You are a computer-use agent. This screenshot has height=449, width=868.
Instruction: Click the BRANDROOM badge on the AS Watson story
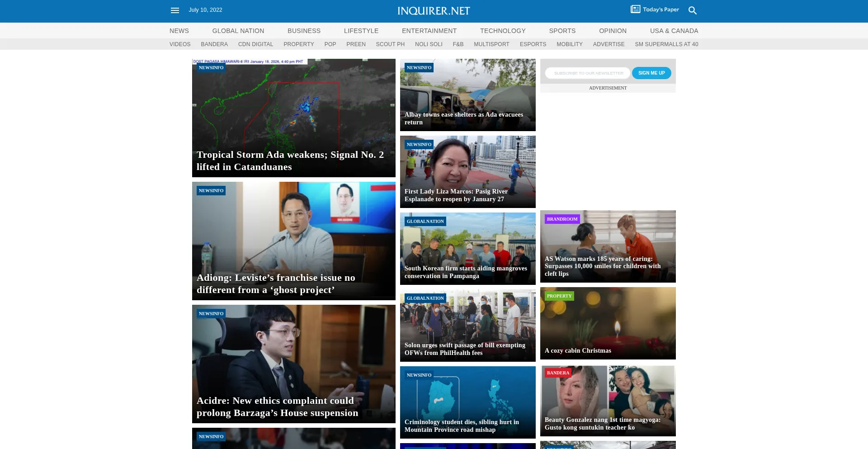pos(562,219)
